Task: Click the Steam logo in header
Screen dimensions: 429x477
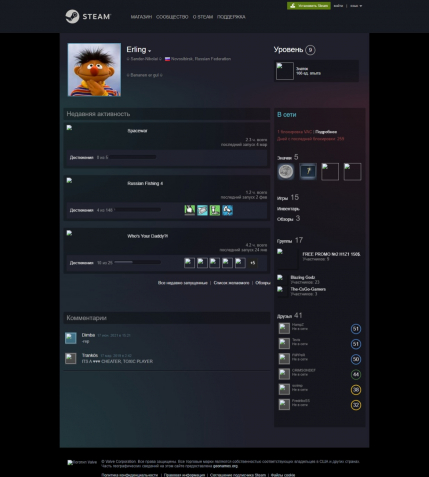Action: point(88,16)
